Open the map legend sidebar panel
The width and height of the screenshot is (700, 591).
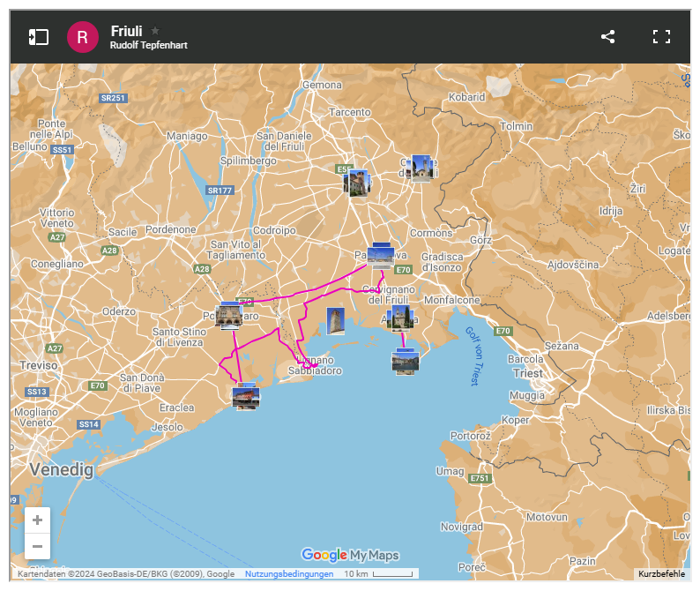pos(38,37)
